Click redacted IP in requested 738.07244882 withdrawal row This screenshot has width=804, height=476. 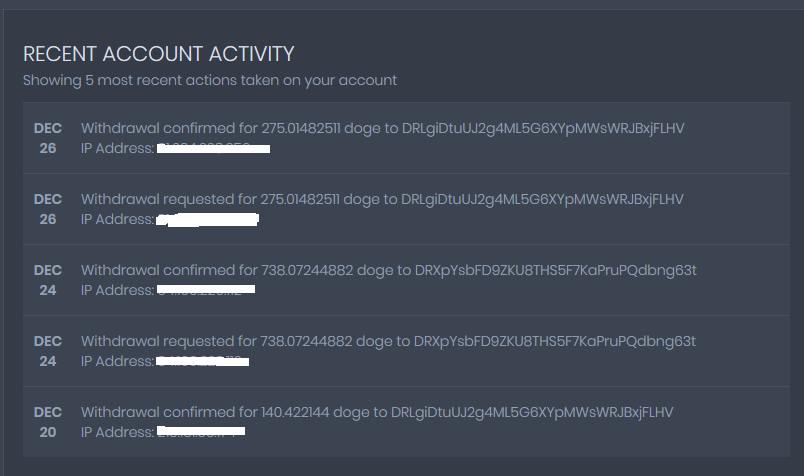[x=203, y=361]
